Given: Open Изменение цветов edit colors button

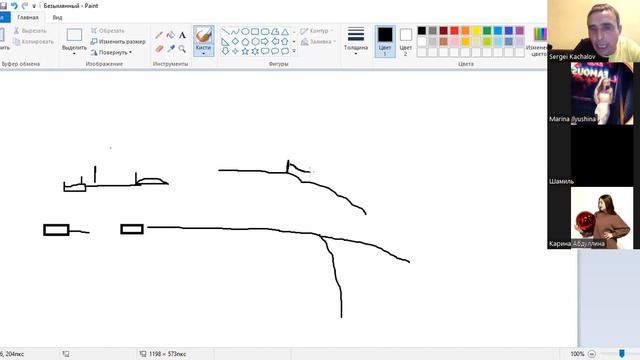Looking at the screenshot, I should [x=537, y=41].
